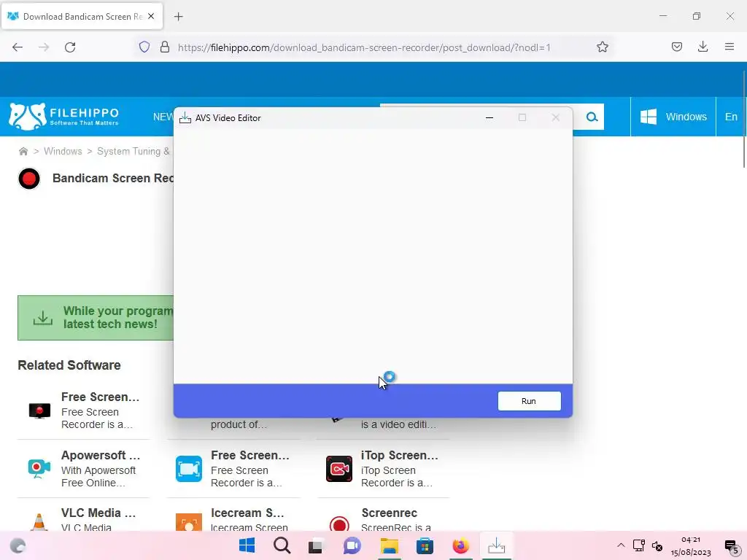747x560 pixels.
Task: Show hidden system tray icons
Action: pos(621,545)
